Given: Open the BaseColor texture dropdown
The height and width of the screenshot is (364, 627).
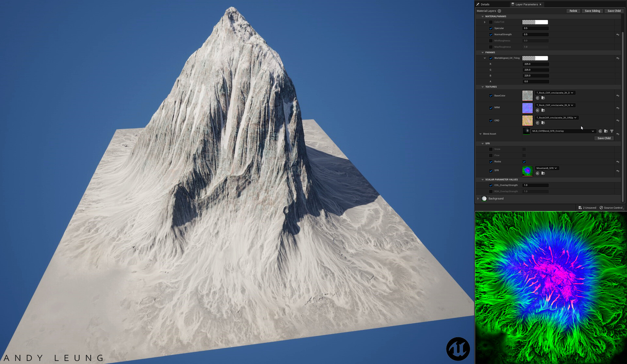Looking at the screenshot, I should pos(555,93).
